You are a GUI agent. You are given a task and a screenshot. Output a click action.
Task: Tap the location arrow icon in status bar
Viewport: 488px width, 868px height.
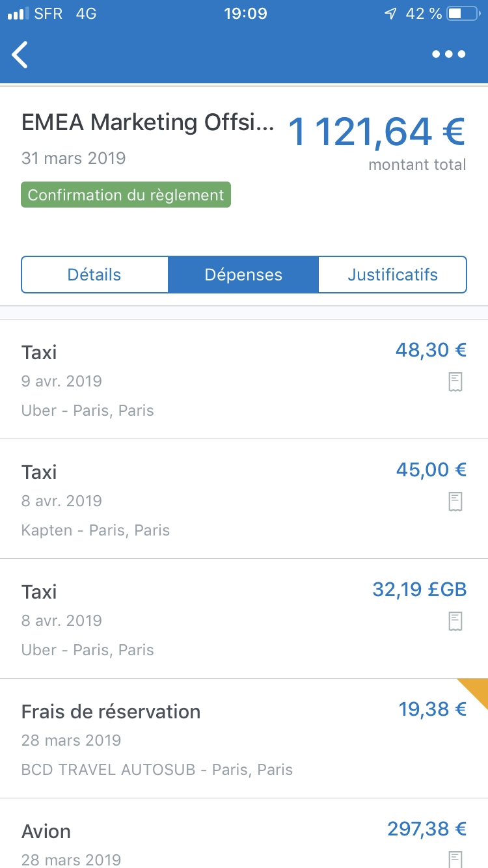(390, 14)
